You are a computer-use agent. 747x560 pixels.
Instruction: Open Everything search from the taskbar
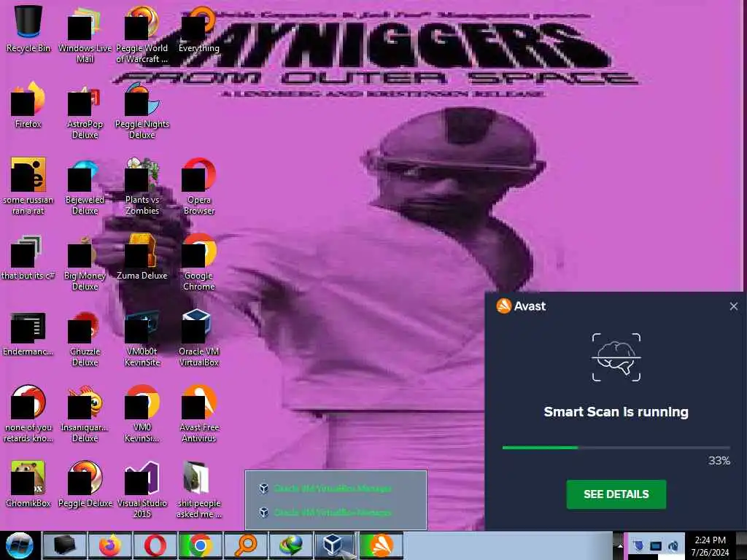[x=245, y=545]
